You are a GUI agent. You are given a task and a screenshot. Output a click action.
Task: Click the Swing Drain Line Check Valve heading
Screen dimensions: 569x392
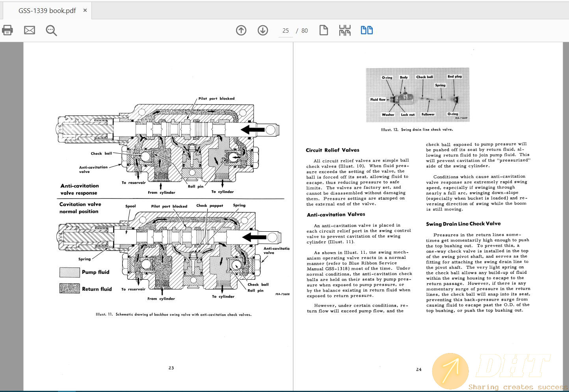463,224
